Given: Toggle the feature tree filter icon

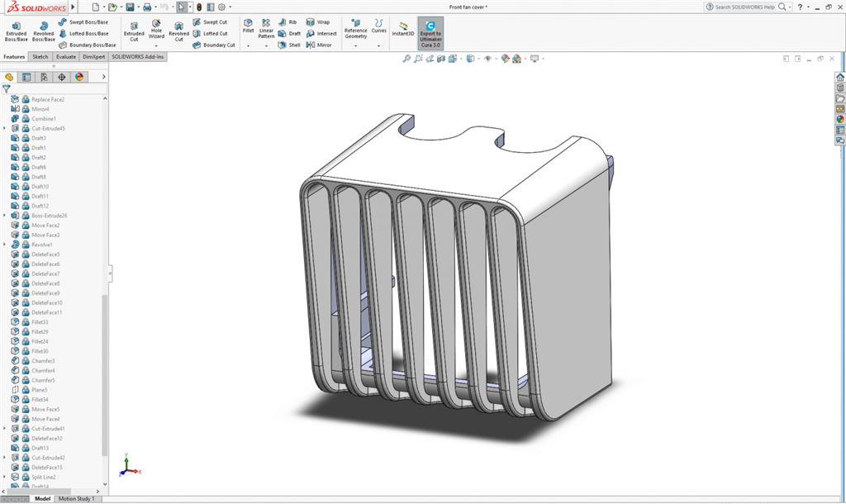Looking at the screenshot, I should [x=7, y=88].
